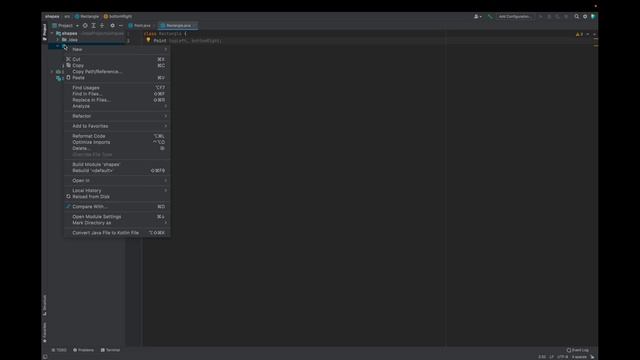Select Optimize Imports
The height and width of the screenshot is (360, 640).
pos(117,142)
